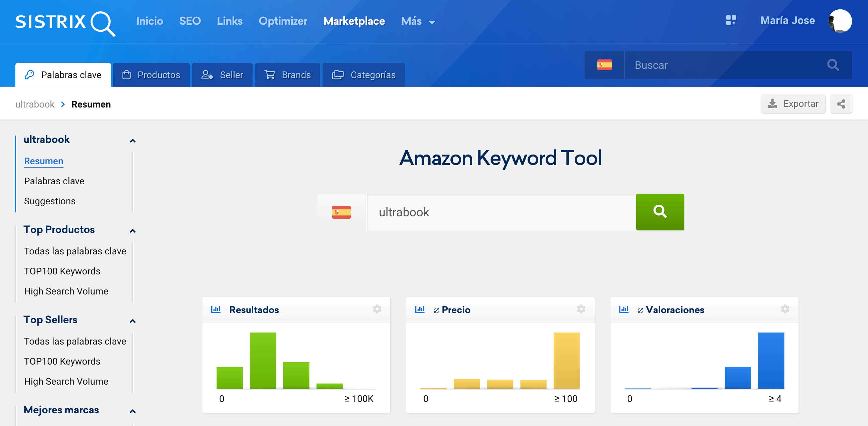Click the green search magnifier button
This screenshot has width=868, height=426.
pyautogui.click(x=660, y=212)
